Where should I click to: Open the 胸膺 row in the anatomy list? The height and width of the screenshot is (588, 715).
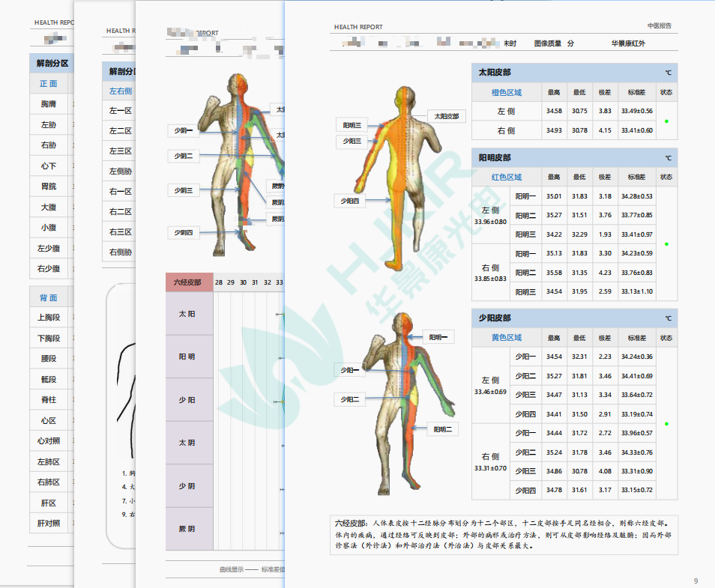point(49,104)
